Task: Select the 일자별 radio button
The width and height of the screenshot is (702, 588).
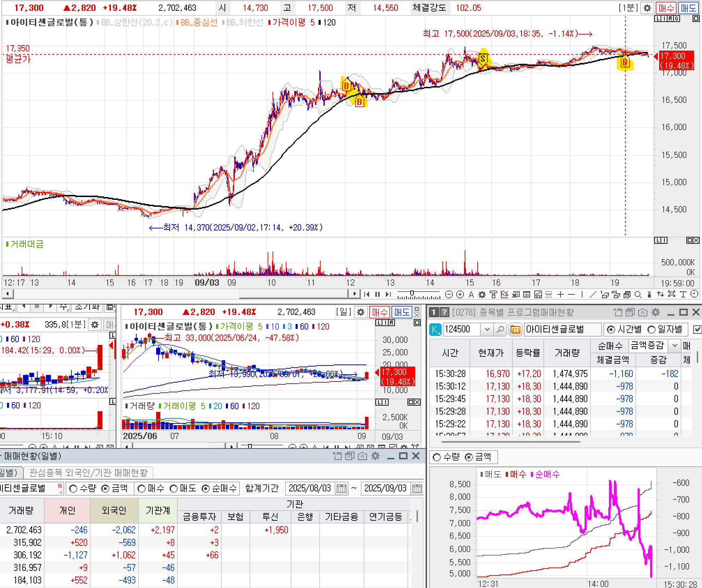Action: [x=651, y=329]
